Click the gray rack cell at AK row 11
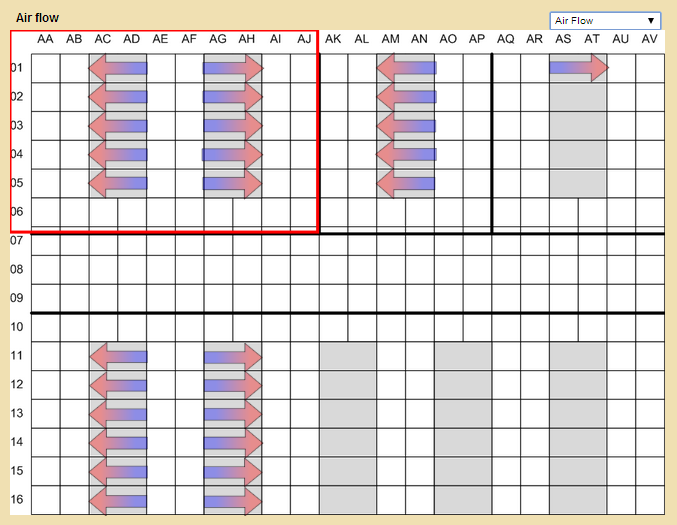 (x=334, y=357)
